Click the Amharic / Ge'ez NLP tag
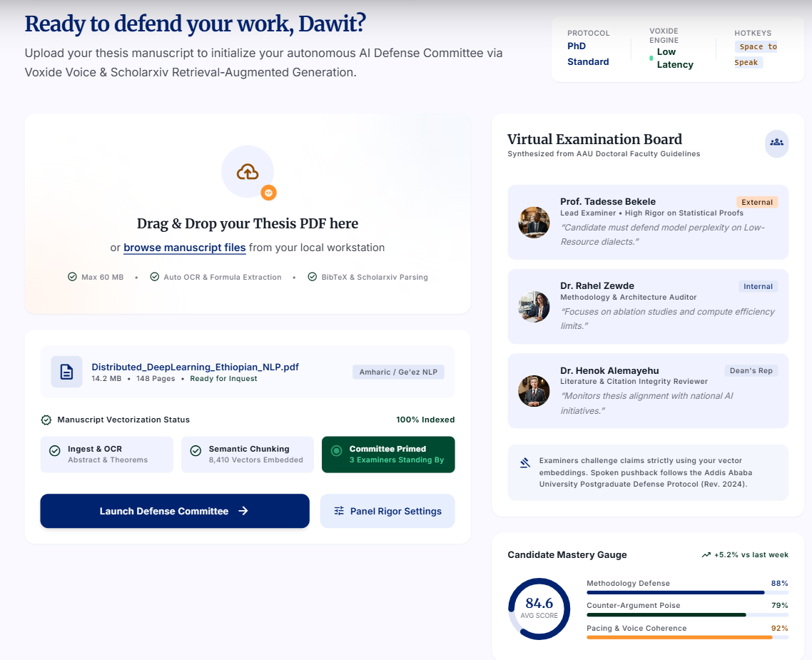The width and height of the screenshot is (812, 660). tap(398, 372)
